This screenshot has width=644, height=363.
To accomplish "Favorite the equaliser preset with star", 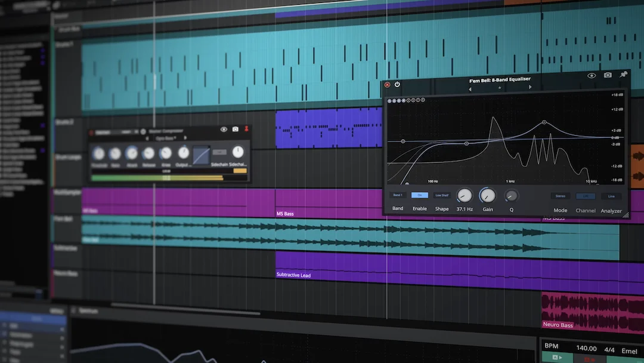I will coord(500,88).
